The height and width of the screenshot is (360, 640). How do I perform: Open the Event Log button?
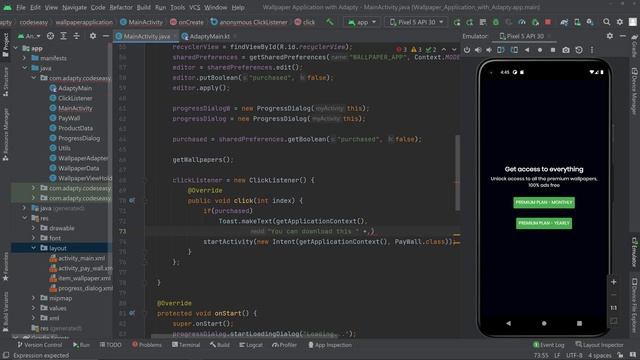tap(548, 345)
